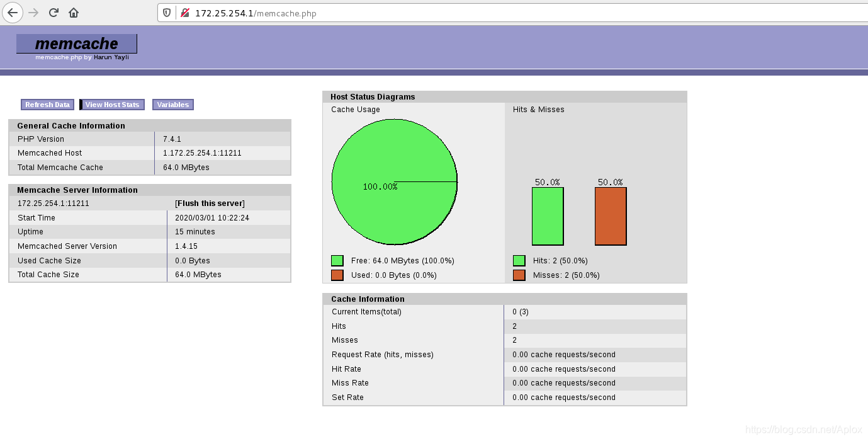The image size is (868, 441).
Task: Click the green hits bar in the chart
Action: pyautogui.click(x=548, y=217)
